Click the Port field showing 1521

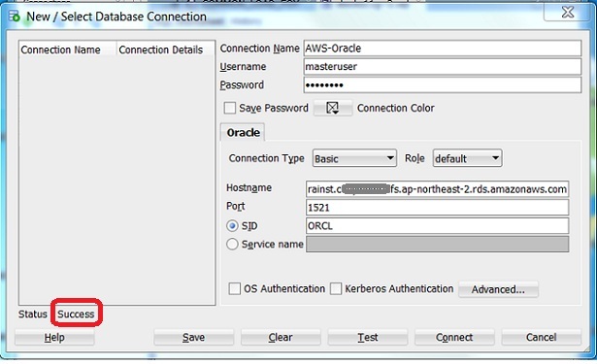tap(437, 208)
